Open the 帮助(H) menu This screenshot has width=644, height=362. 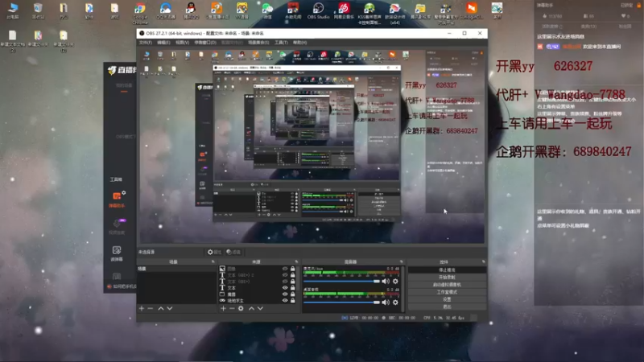tap(299, 43)
